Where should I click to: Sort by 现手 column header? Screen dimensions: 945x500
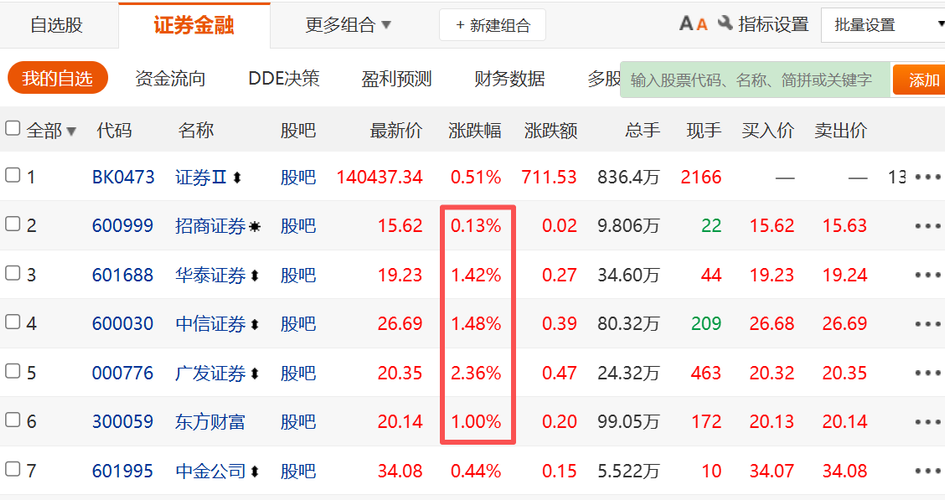(x=703, y=130)
